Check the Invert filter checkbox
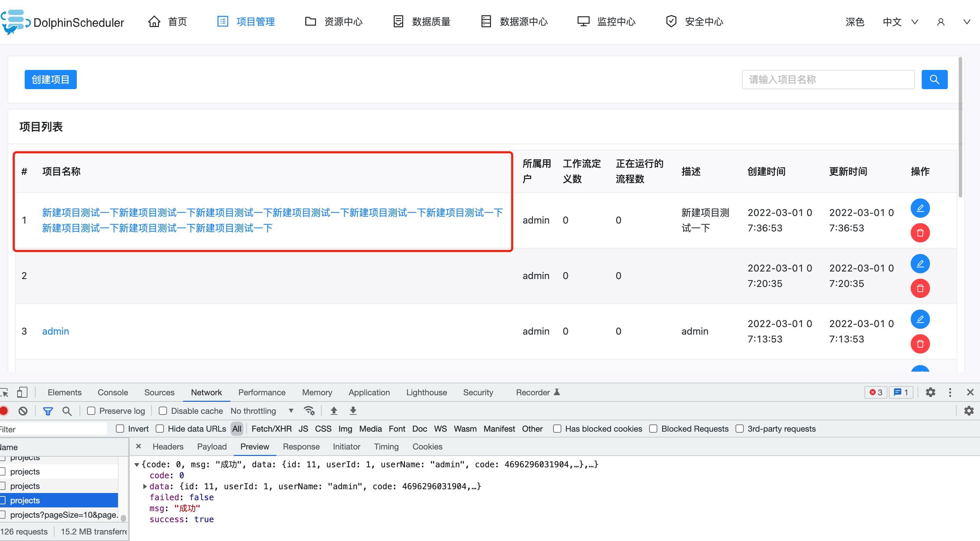Screen dimensions: 980x541 pos(120,429)
